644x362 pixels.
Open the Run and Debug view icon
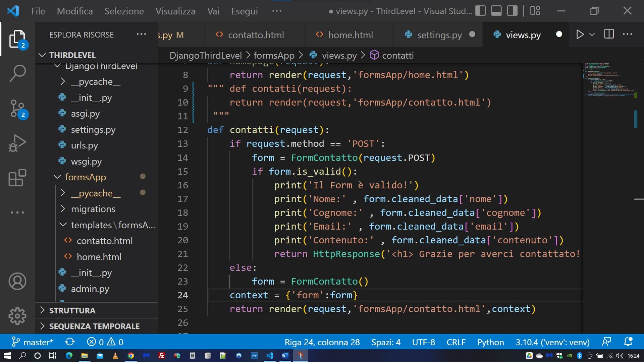tap(17, 143)
